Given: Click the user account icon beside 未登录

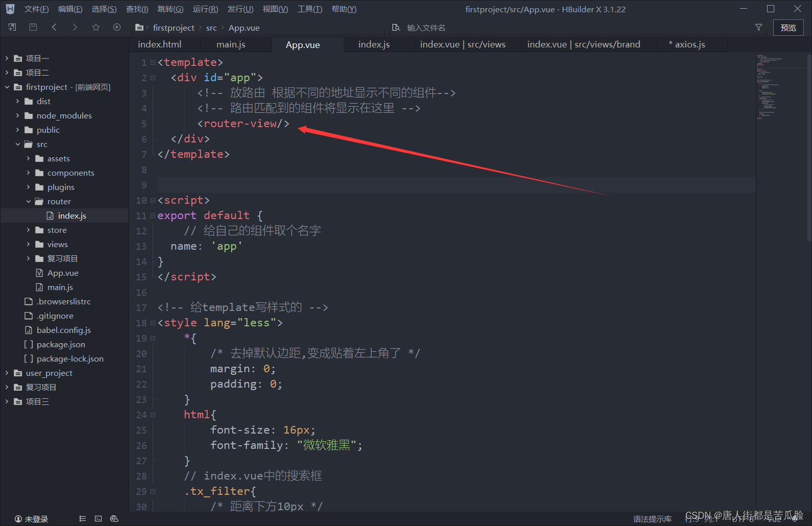Looking at the screenshot, I should [x=18, y=519].
